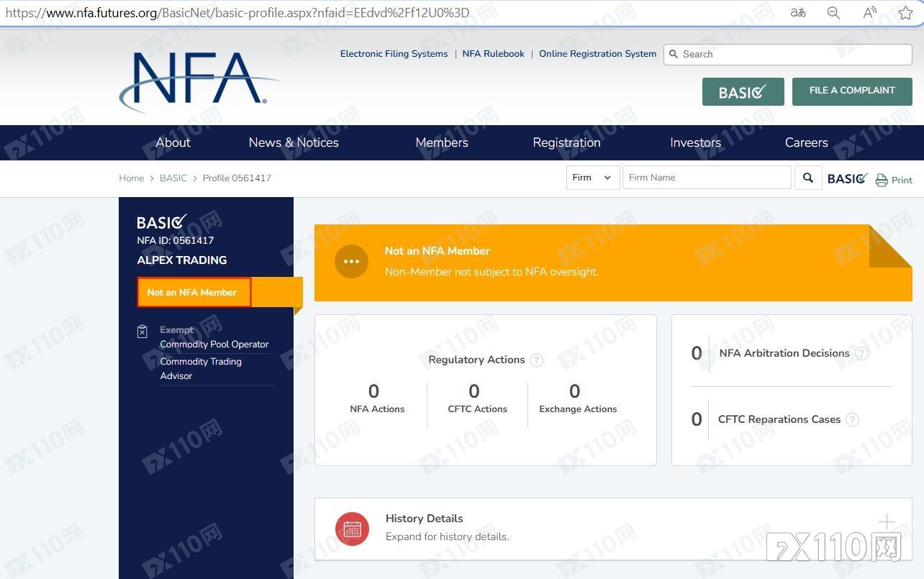Click the red calendar History Details icon

(352, 529)
